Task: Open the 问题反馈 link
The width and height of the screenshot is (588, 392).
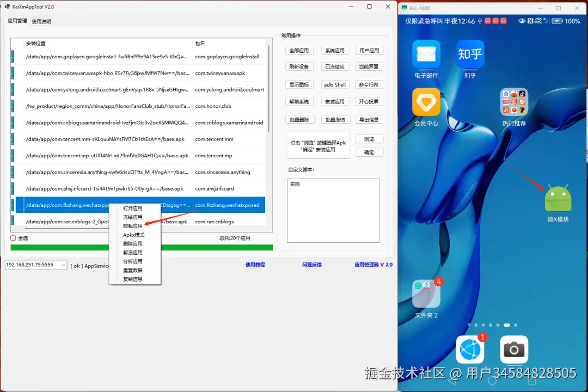Action: [x=312, y=265]
